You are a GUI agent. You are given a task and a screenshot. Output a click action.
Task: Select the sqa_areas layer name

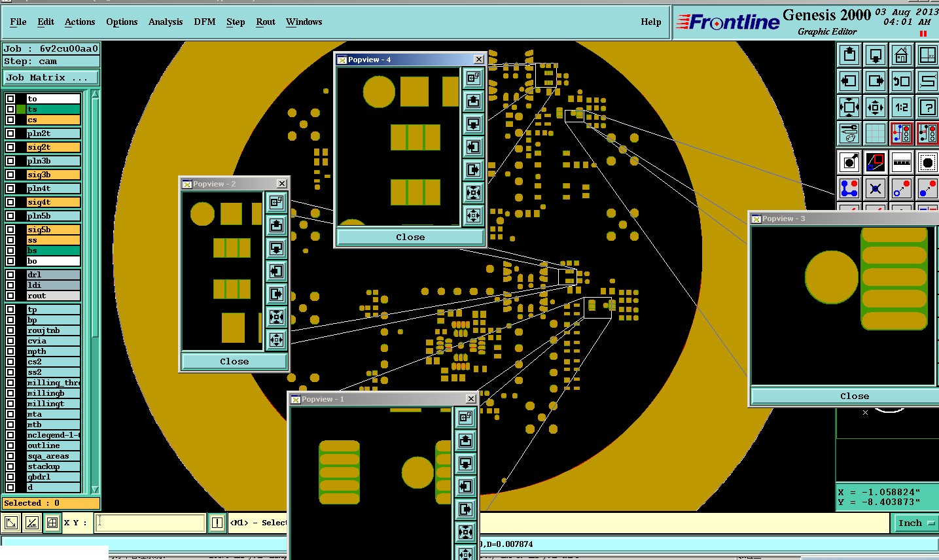coord(53,456)
